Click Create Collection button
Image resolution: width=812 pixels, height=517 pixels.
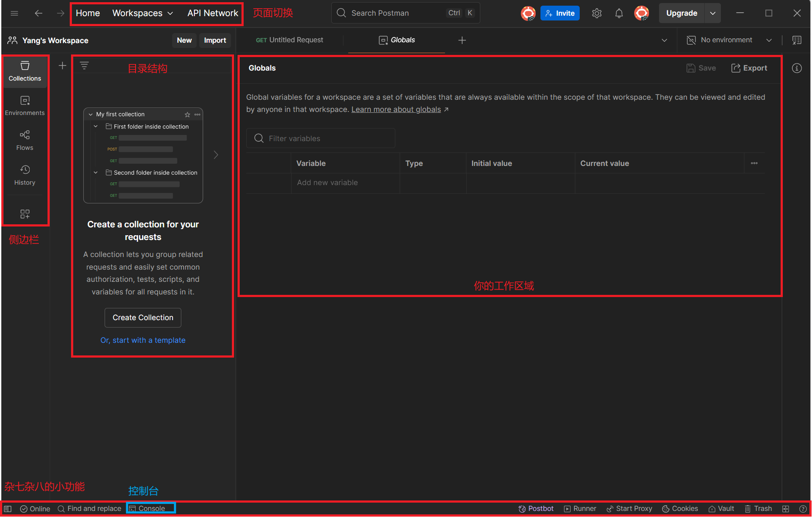point(143,318)
